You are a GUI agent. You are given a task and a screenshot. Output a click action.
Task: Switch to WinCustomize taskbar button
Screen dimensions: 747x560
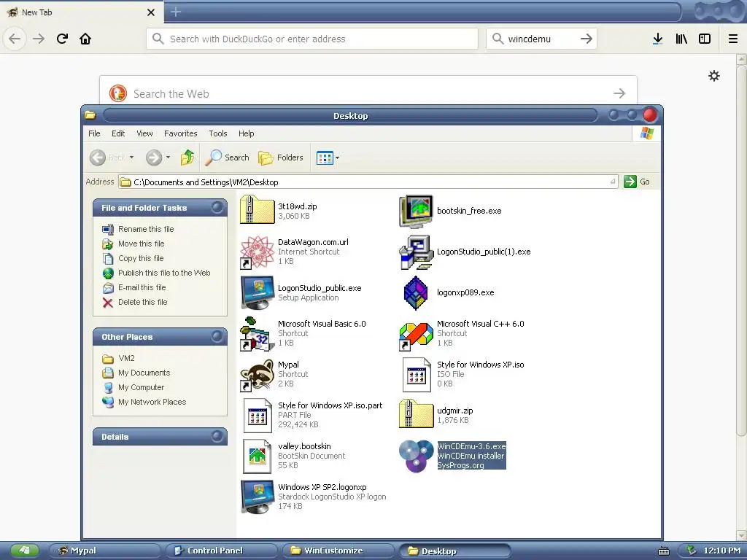pos(338,551)
